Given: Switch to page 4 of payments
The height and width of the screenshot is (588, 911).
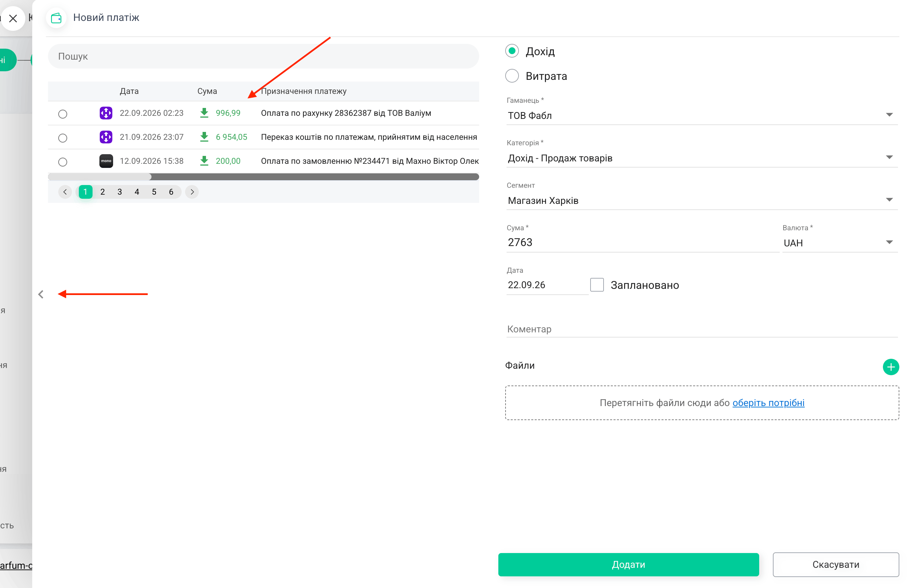Looking at the screenshot, I should [x=137, y=192].
